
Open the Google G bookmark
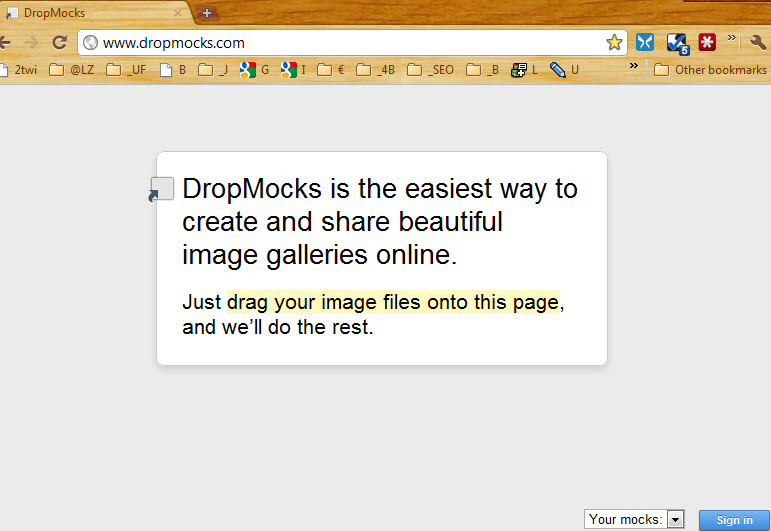point(254,70)
